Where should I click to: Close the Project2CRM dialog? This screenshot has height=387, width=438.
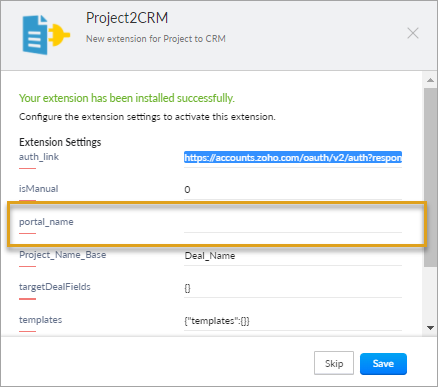pyautogui.click(x=413, y=33)
